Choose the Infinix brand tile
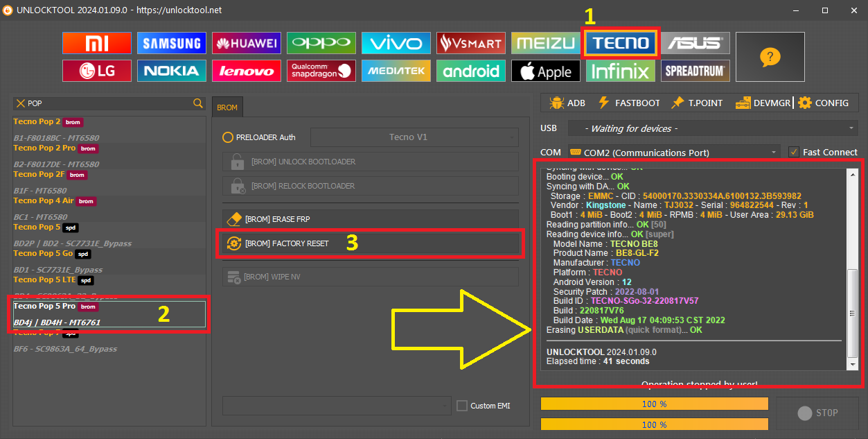868x439 pixels. pyautogui.click(x=620, y=71)
